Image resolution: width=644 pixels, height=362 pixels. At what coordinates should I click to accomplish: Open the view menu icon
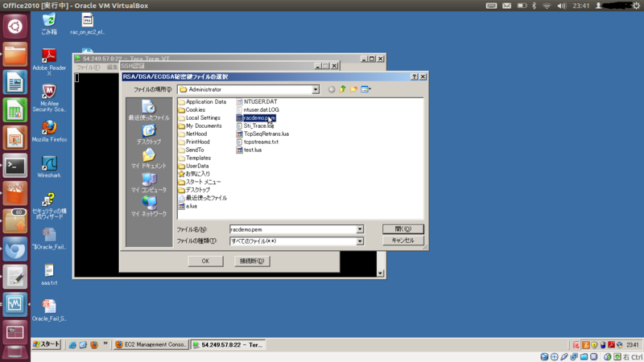(x=365, y=89)
